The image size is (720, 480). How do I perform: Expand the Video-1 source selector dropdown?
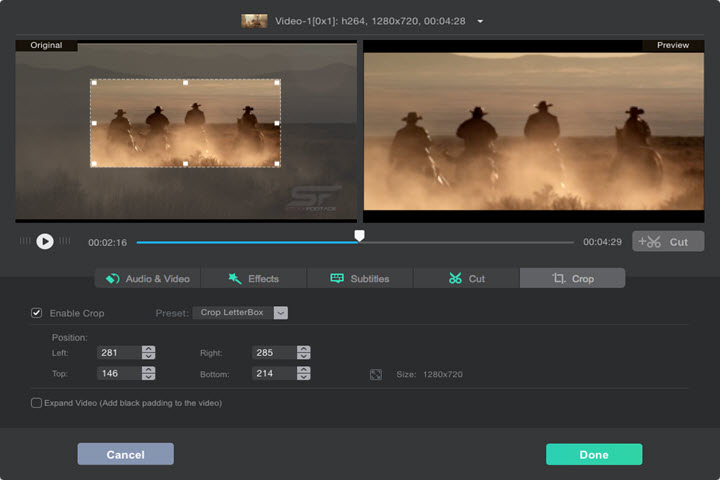[481, 21]
